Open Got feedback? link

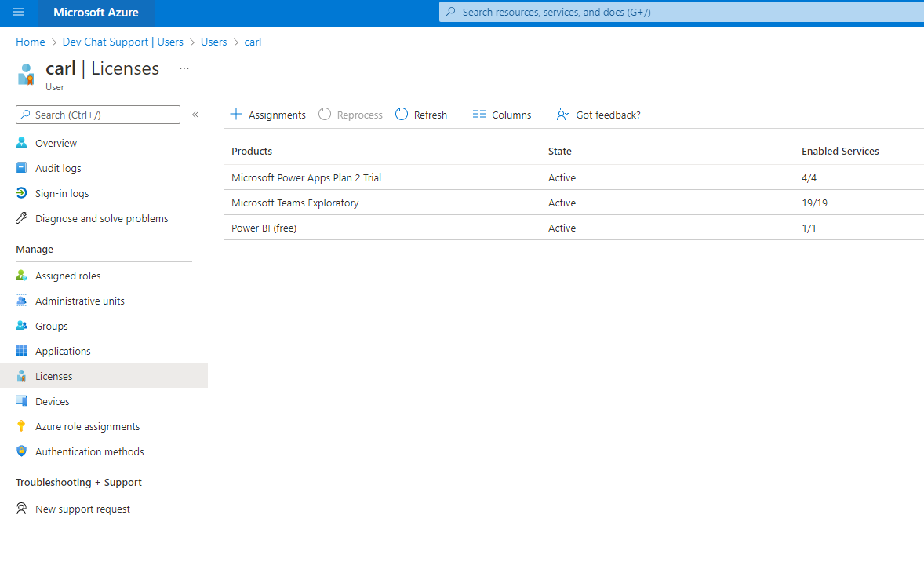pos(608,115)
